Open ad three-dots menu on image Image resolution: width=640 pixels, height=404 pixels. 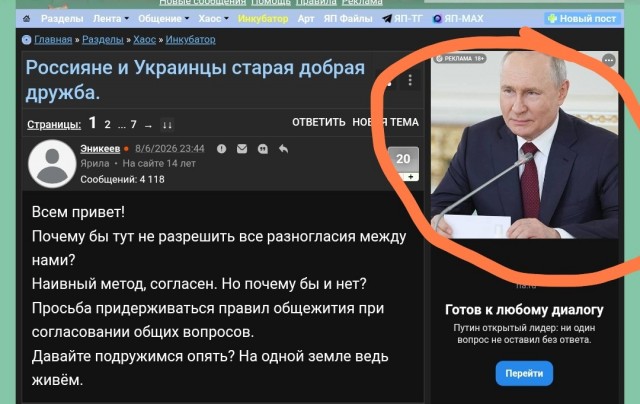coord(609,60)
